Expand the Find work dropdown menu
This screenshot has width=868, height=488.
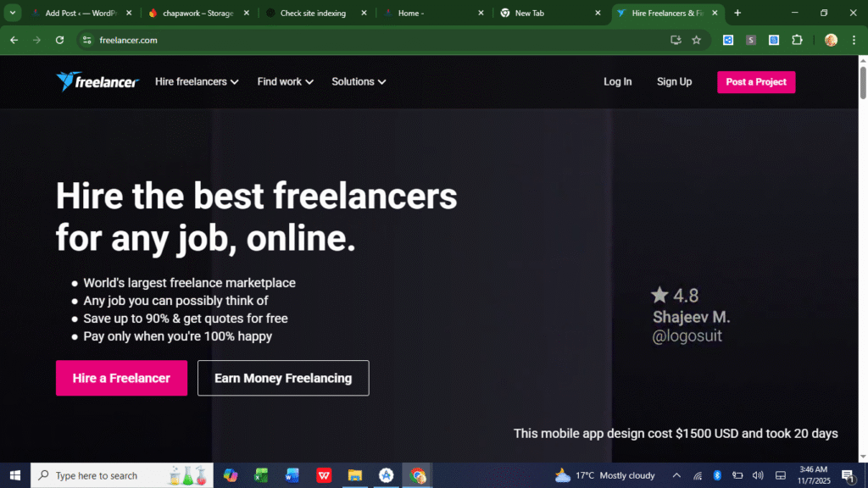[286, 82]
